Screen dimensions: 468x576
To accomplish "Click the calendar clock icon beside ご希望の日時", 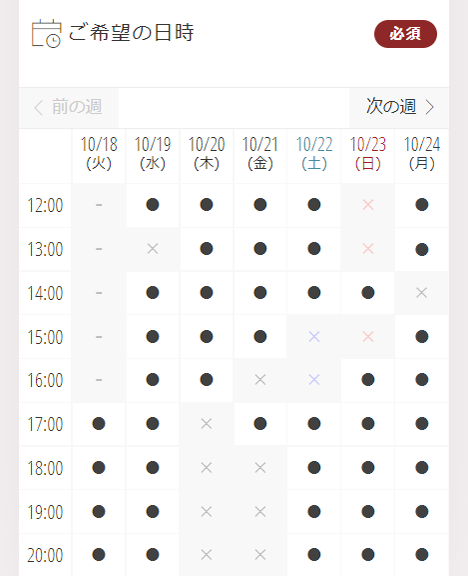I will [46, 33].
